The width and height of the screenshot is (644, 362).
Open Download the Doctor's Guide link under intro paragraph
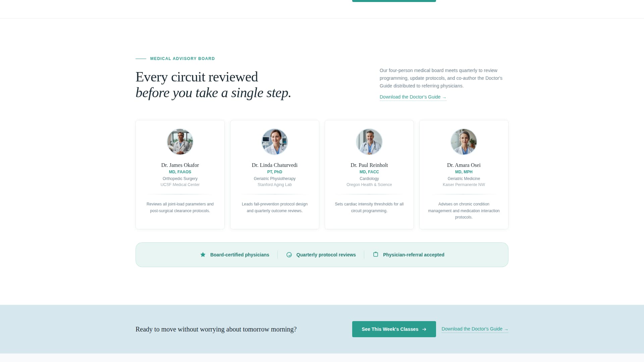[413, 97]
